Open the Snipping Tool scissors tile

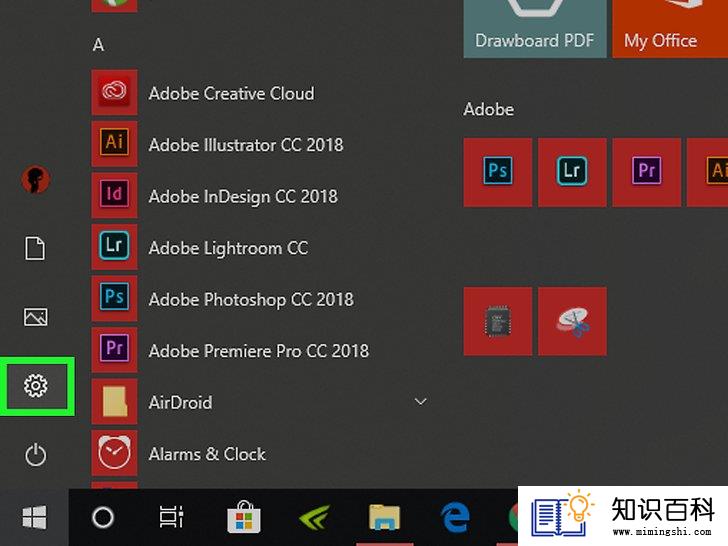[x=572, y=321]
